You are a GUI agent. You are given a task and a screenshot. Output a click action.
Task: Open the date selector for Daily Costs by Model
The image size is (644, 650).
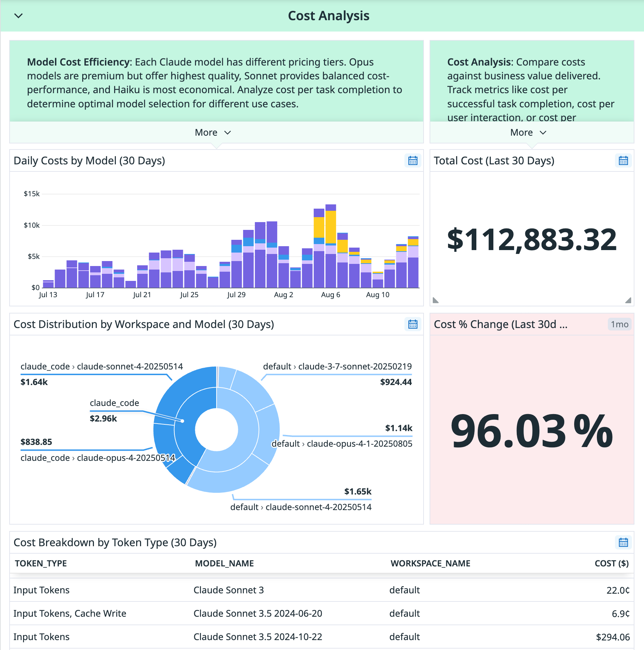pos(412,160)
